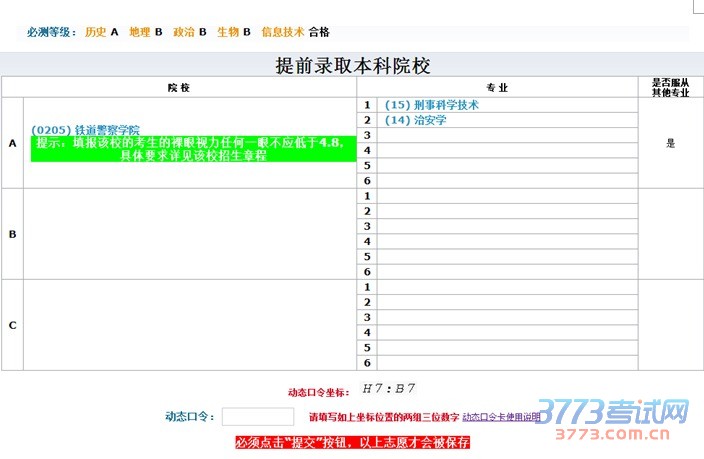Click the 动态口令 input field
Viewport: 704px width, 459px height.
pyautogui.click(x=257, y=416)
